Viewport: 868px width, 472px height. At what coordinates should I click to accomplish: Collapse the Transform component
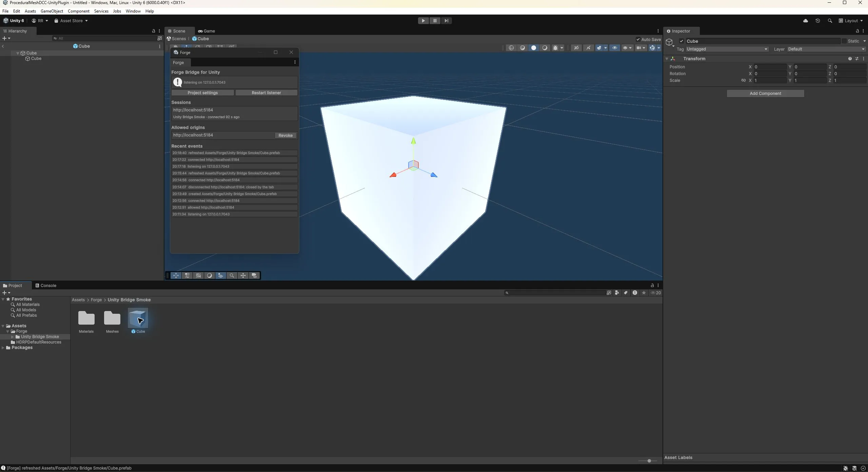667,59
